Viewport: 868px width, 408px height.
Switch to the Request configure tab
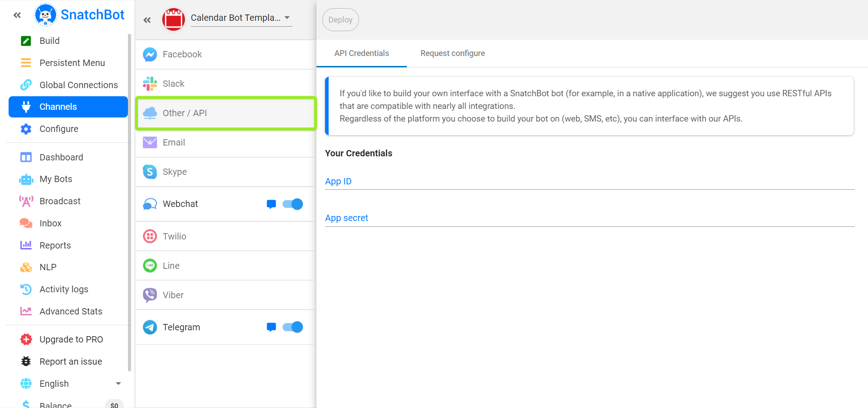coord(453,53)
